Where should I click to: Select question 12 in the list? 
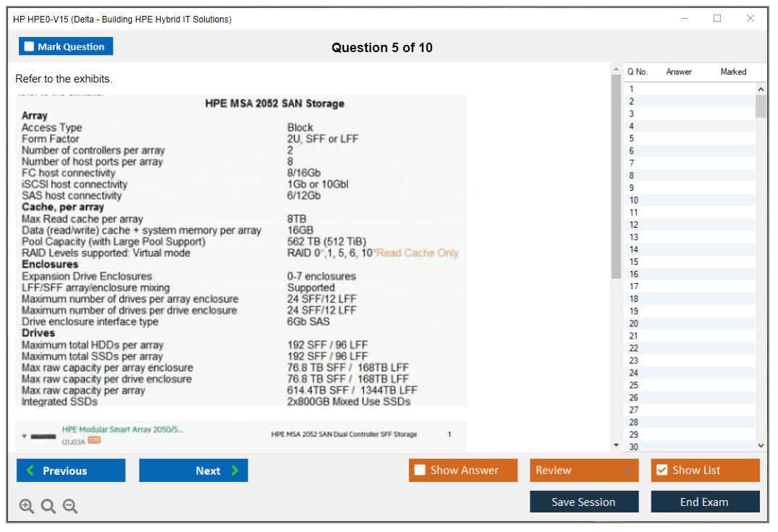(x=634, y=225)
